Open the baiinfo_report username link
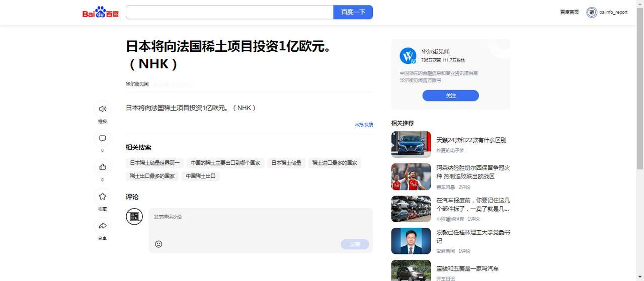The width and height of the screenshot is (644, 281). click(x=613, y=12)
